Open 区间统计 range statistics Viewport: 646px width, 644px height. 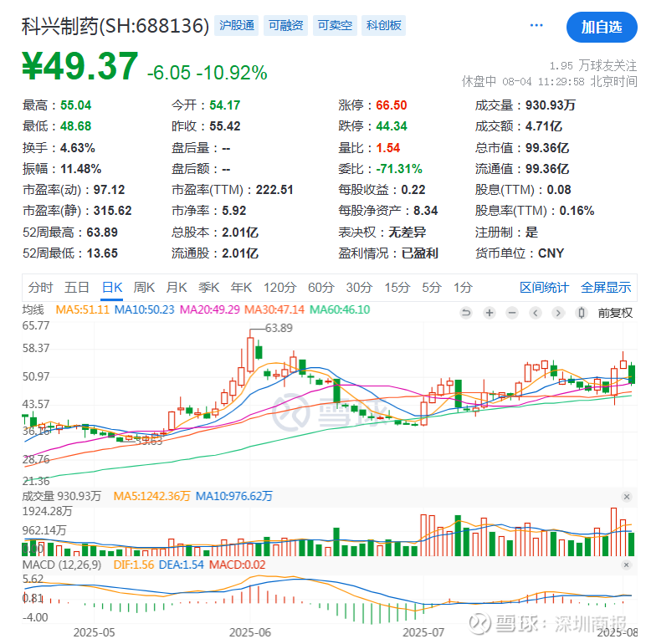pos(544,288)
